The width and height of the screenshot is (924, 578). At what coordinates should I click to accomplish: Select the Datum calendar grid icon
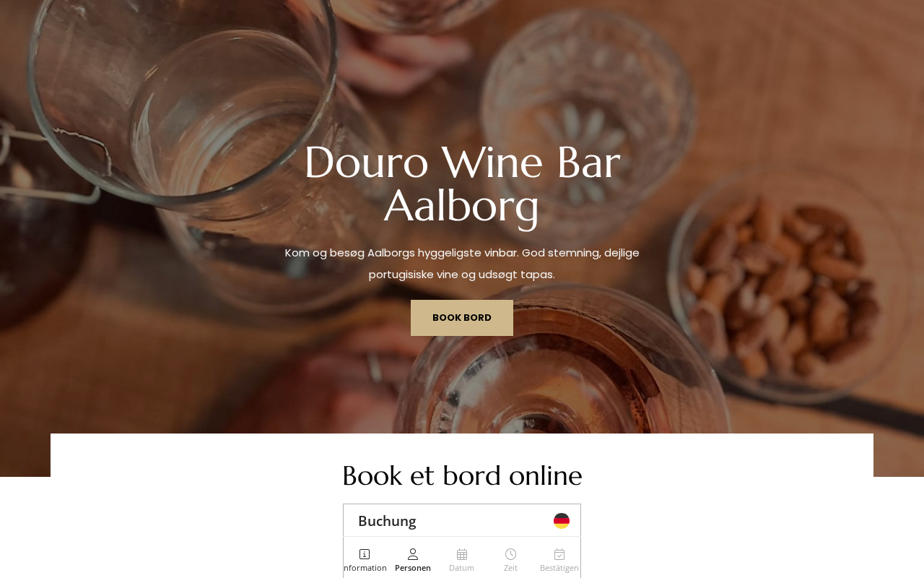coord(462,554)
